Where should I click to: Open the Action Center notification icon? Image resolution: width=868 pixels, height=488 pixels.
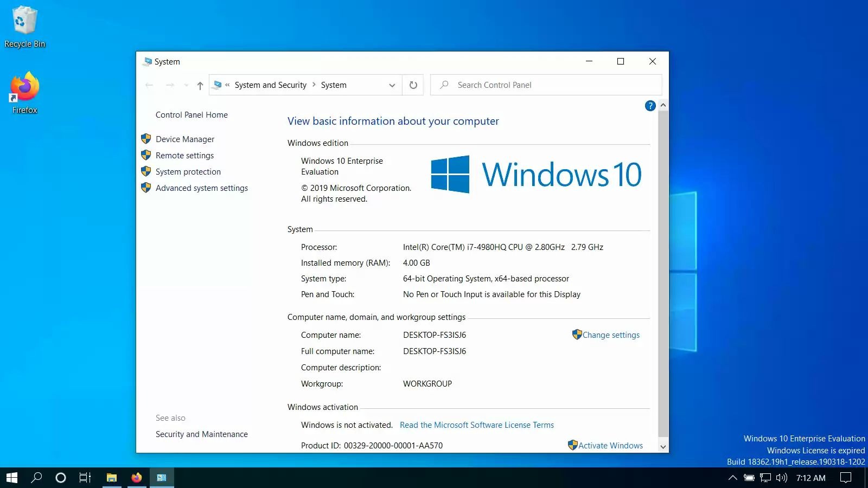coord(845,478)
